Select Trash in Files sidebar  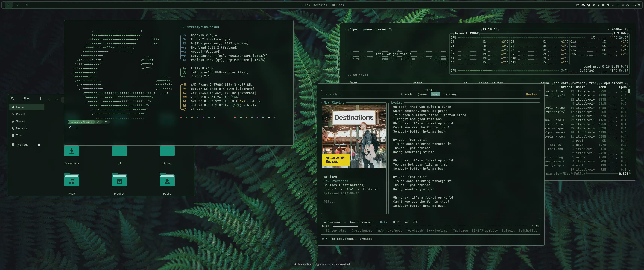coord(27,136)
